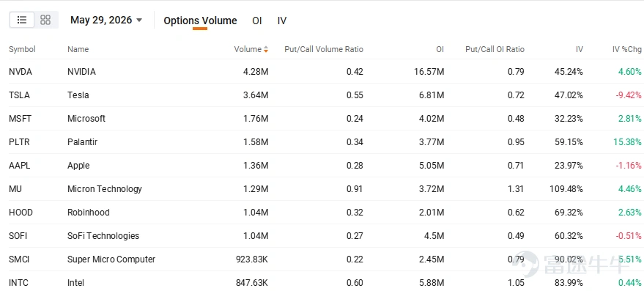Open the AAPL symbol
The width and height of the screenshot is (644, 291).
point(19,166)
